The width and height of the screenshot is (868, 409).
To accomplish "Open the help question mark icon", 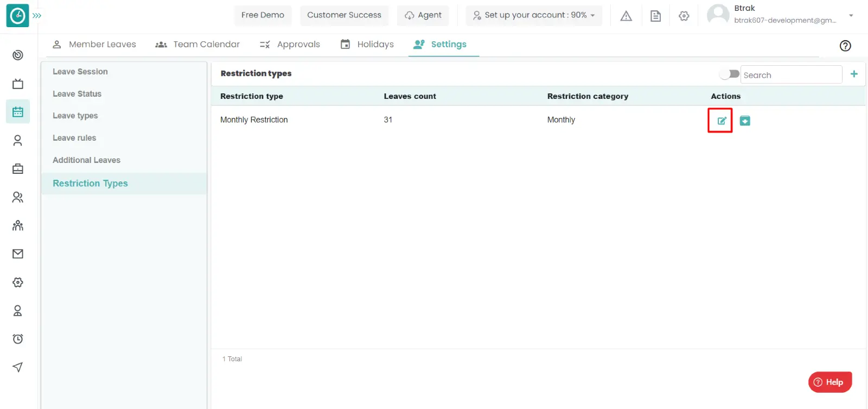I will point(845,46).
